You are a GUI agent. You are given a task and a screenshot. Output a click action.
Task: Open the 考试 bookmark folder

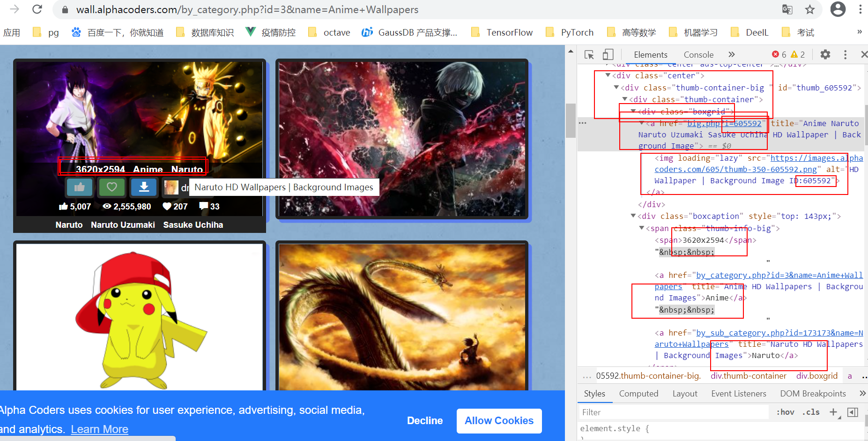click(x=798, y=32)
